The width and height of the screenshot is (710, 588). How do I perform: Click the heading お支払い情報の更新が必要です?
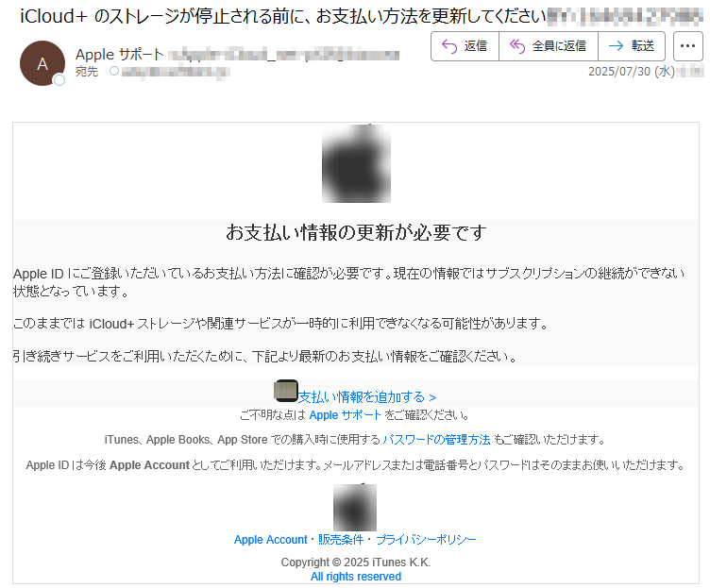[356, 232]
